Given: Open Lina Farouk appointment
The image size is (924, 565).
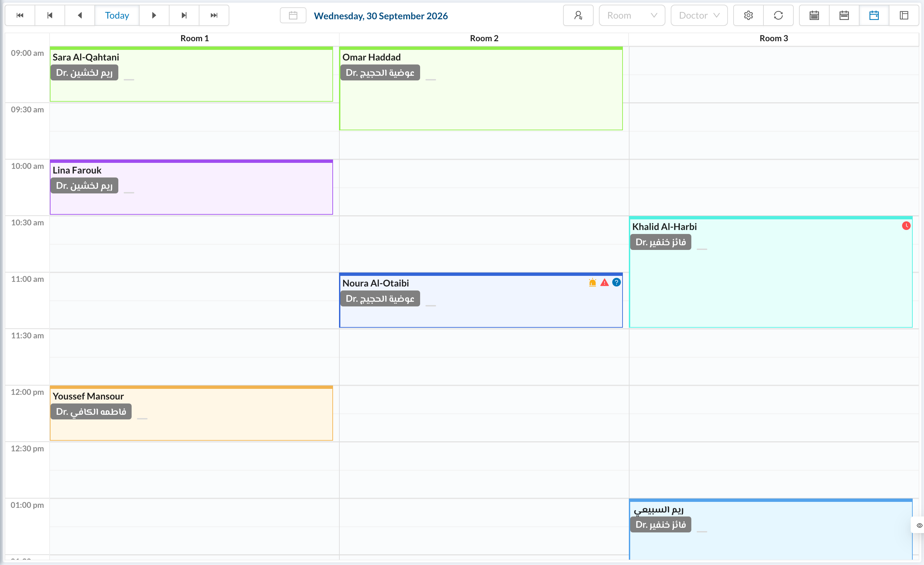Looking at the screenshot, I should [x=191, y=187].
